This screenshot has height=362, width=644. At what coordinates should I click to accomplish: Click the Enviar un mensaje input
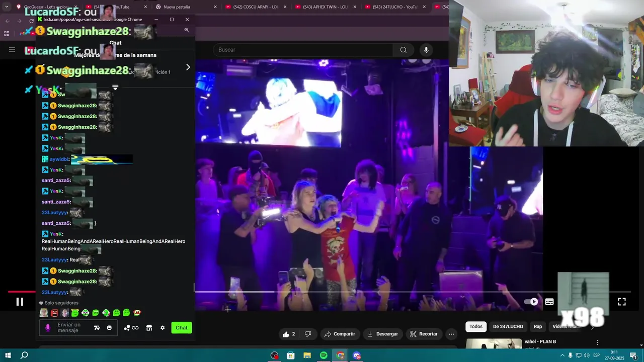pos(70,328)
